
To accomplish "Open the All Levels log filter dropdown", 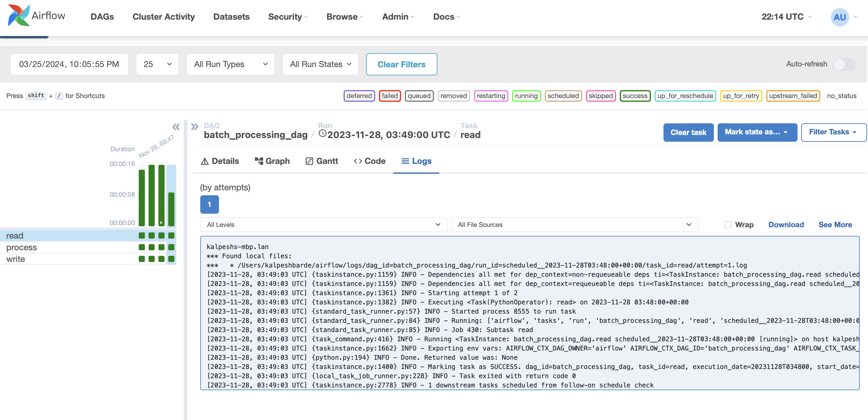I will (x=324, y=225).
